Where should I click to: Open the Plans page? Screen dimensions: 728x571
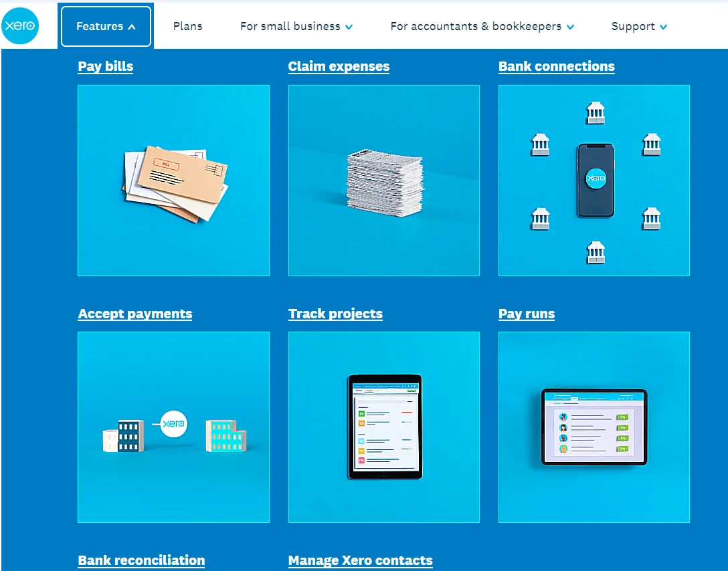pyautogui.click(x=187, y=27)
